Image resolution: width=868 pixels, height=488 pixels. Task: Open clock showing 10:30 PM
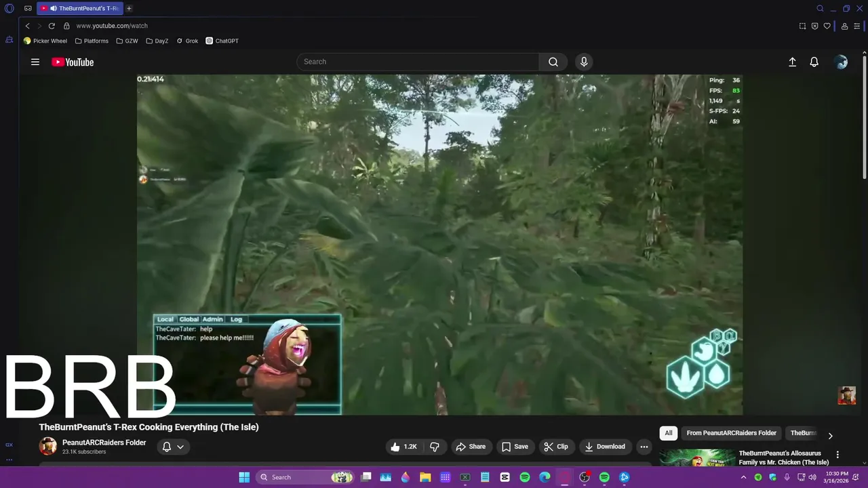pos(837,477)
